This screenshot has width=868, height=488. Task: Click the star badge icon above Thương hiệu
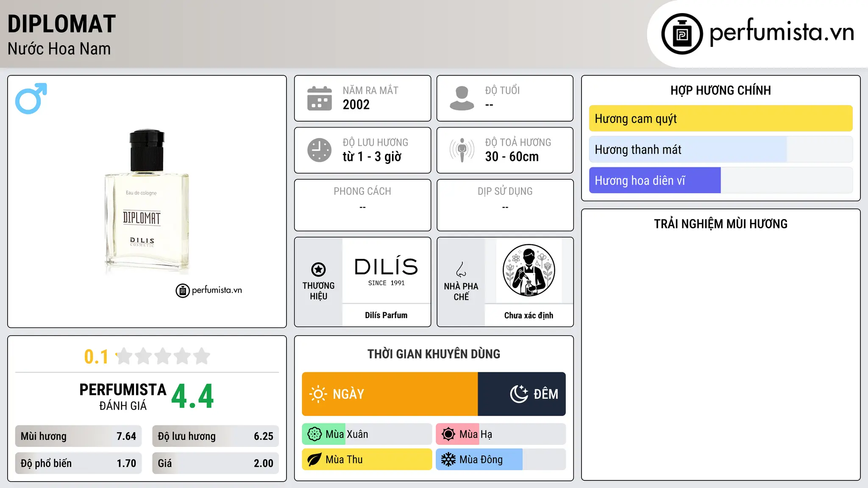click(318, 269)
